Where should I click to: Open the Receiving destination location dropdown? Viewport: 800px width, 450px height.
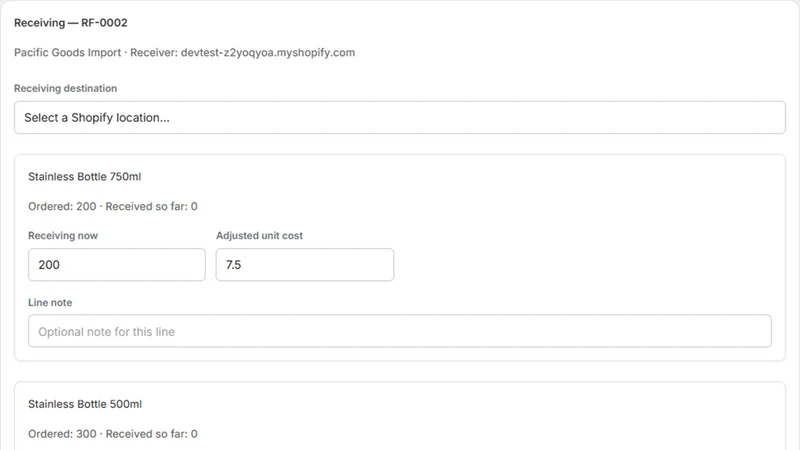399,117
